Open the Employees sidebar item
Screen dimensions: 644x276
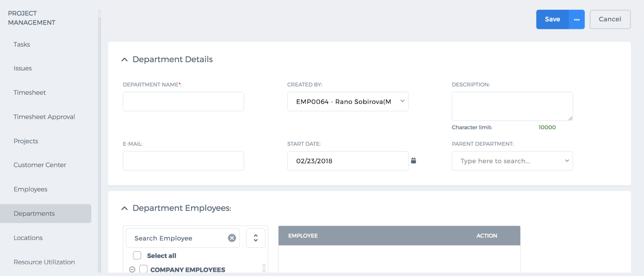click(31, 189)
